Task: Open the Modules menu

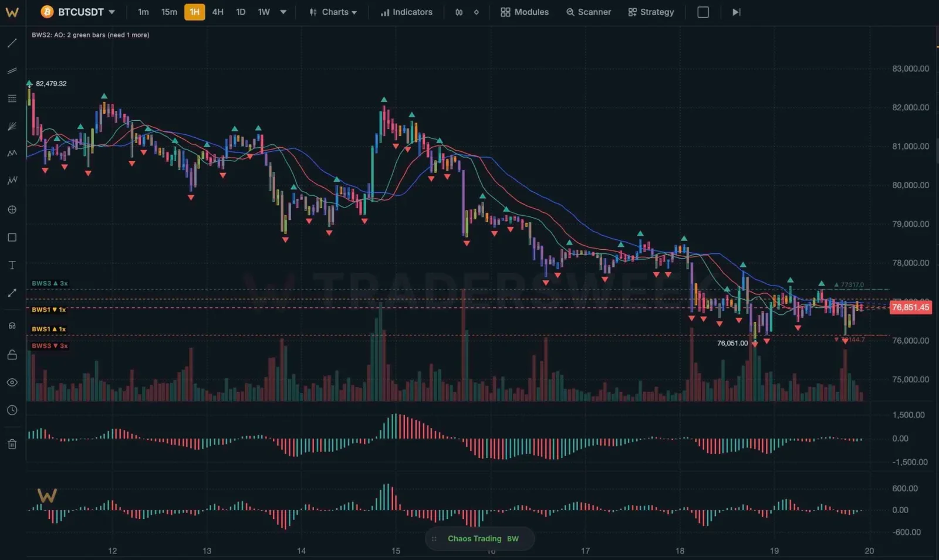Action: pos(525,12)
